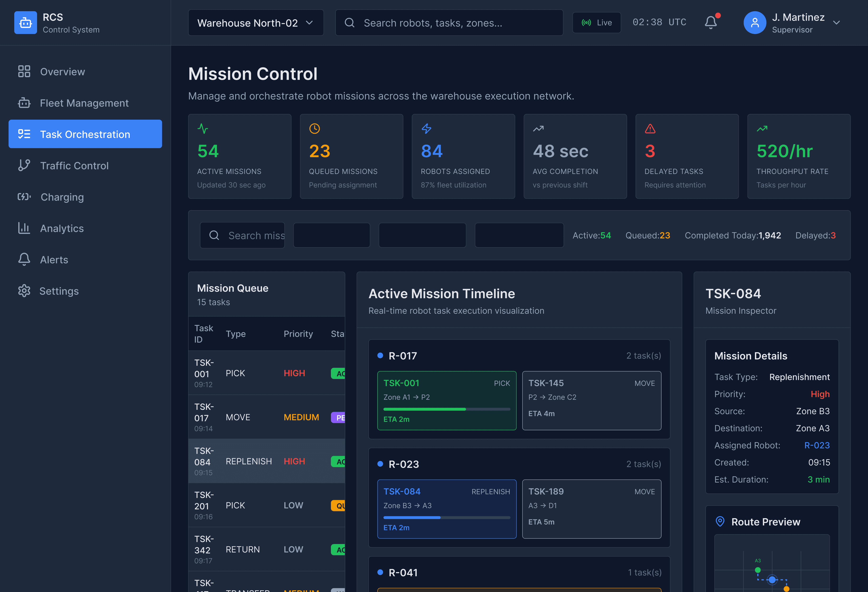Open the Warehouse North-02 selector

[x=255, y=23]
